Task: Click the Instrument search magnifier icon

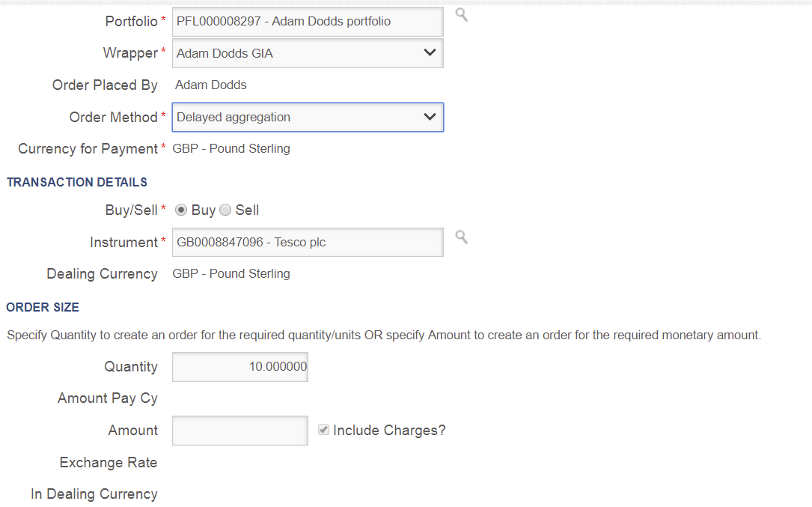Action: 462,237
